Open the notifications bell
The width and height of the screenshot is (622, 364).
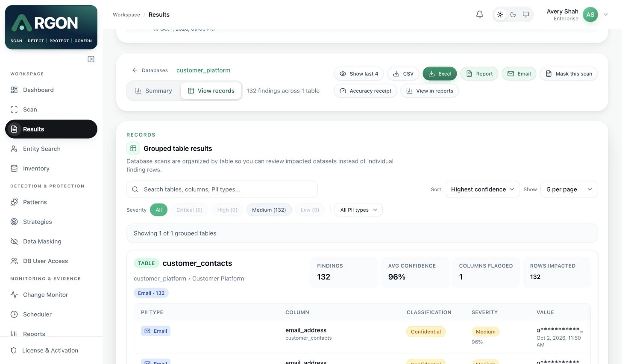(480, 15)
